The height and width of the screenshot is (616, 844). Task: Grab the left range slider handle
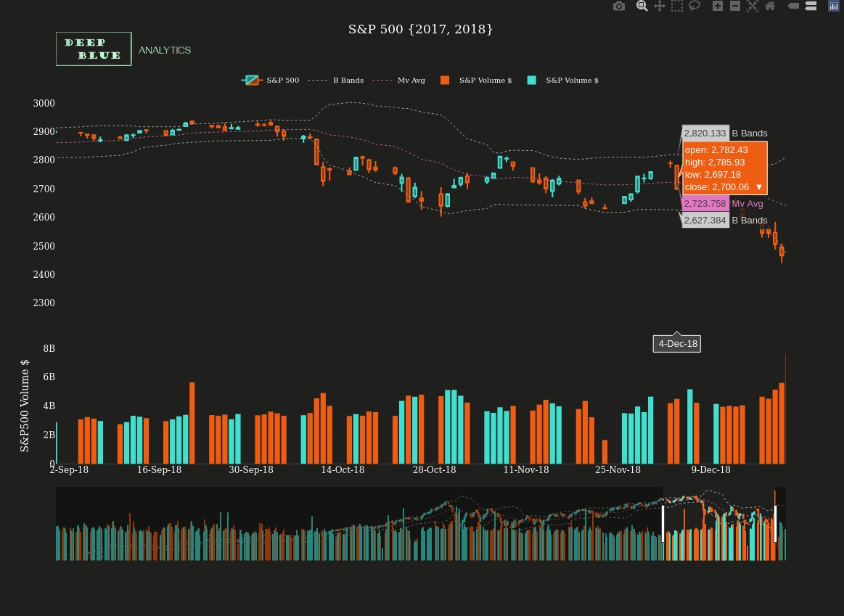663,523
